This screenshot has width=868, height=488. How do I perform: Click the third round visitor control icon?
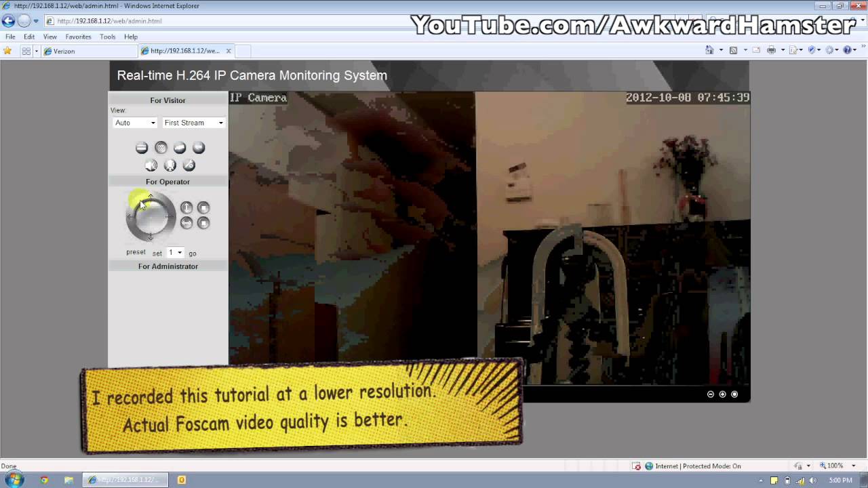pos(180,148)
